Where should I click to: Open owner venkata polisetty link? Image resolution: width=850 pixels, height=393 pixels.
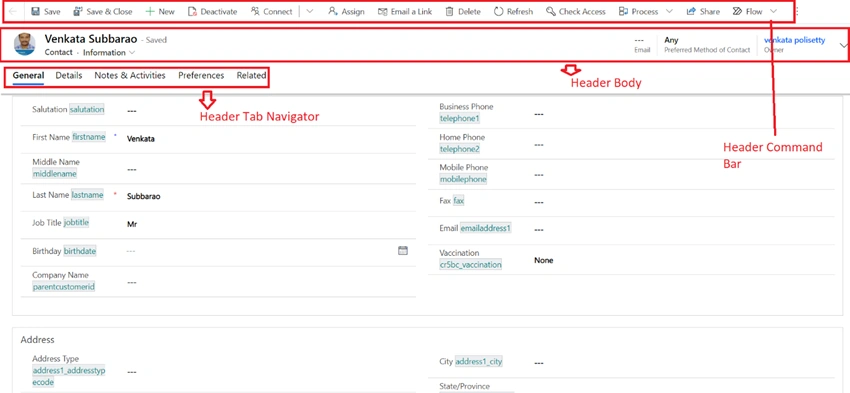pos(794,40)
